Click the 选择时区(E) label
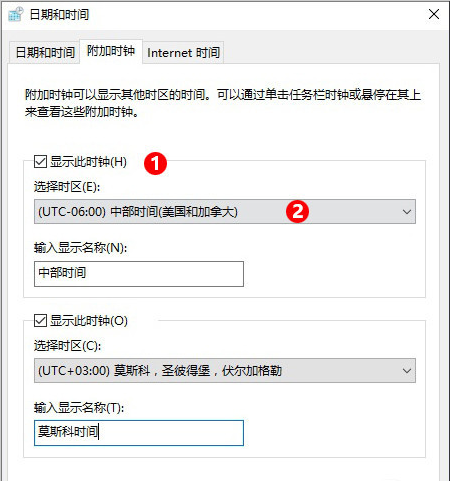The image size is (450, 481). [x=67, y=187]
